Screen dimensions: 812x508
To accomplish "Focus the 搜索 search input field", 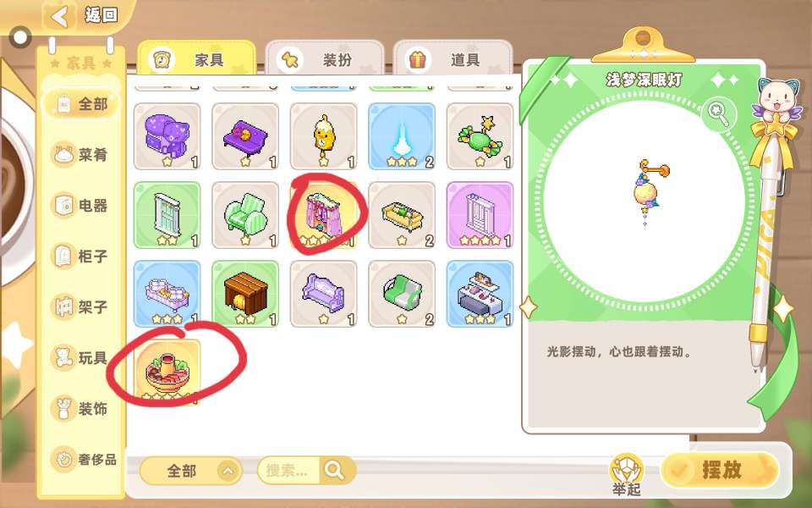I will click(289, 471).
